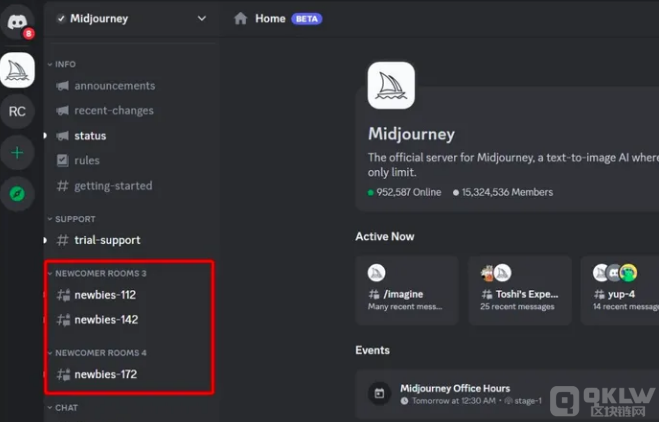Click verified check beside Midjourney name

click(61, 19)
